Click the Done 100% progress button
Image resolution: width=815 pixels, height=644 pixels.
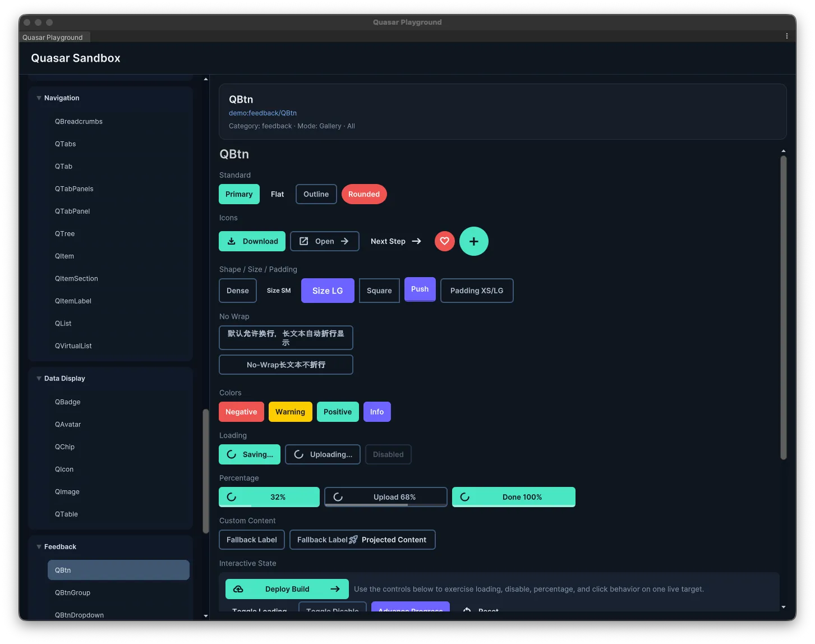(514, 497)
